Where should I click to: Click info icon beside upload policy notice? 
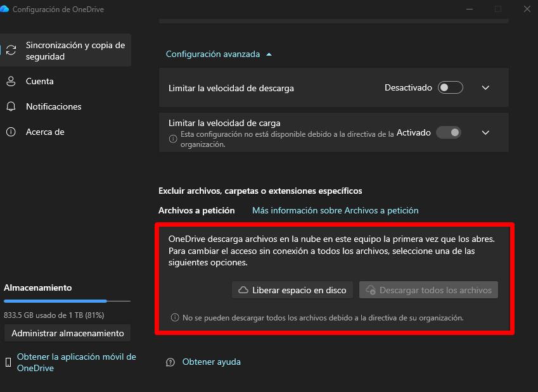pos(172,139)
